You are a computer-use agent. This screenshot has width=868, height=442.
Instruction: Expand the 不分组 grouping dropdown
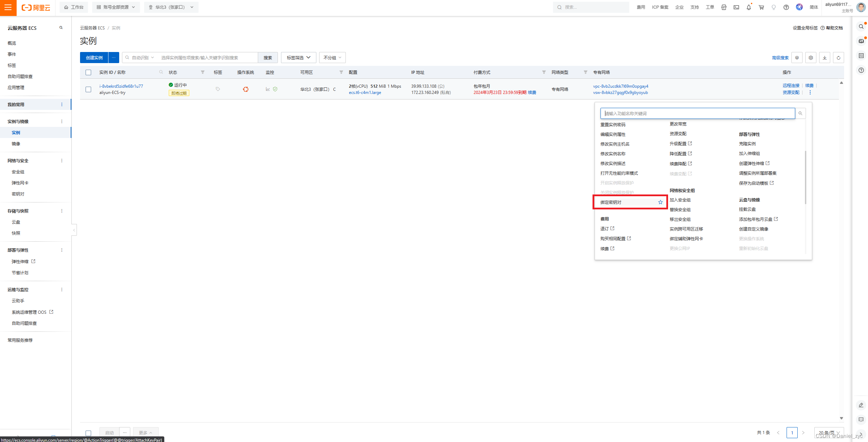[x=332, y=58]
